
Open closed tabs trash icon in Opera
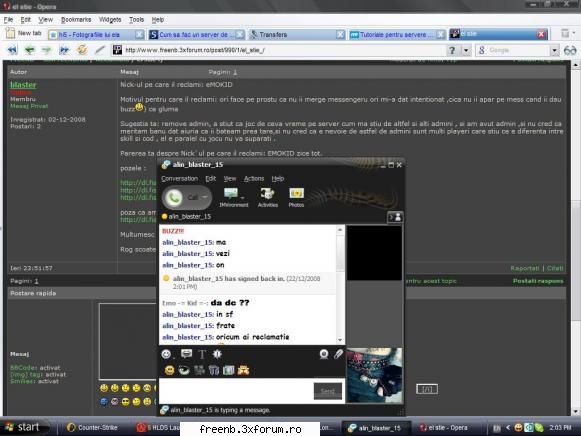pyautogui.click(x=565, y=33)
